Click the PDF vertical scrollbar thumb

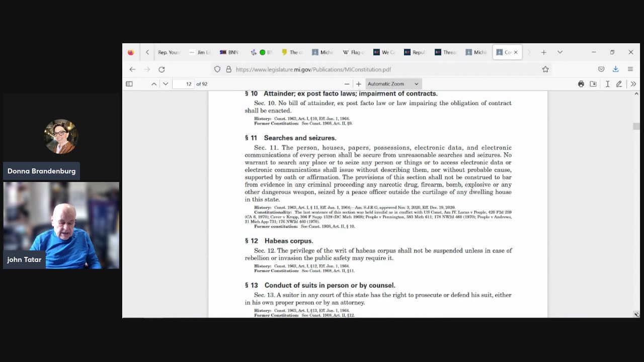636,126
